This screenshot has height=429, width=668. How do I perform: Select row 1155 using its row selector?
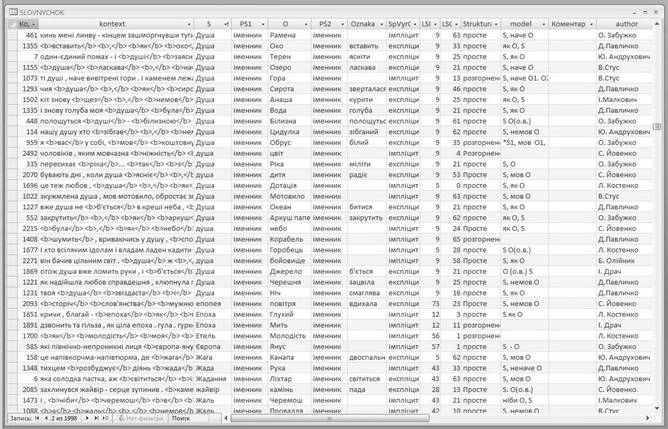(12, 67)
